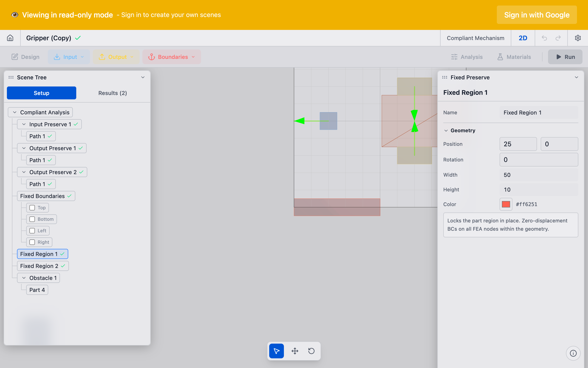The image size is (588, 368).
Task: Click the Fixed Preserve panel drag handle
Action: (445, 78)
